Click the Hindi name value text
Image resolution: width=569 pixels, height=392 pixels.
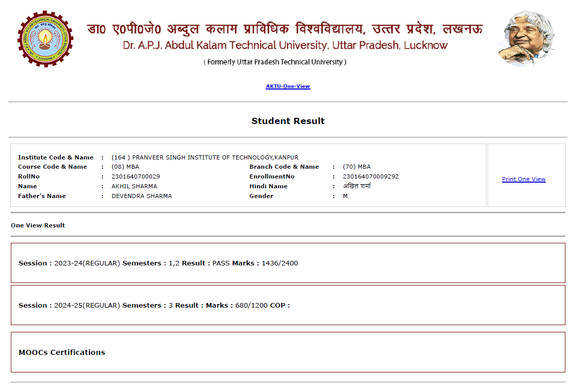point(357,186)
